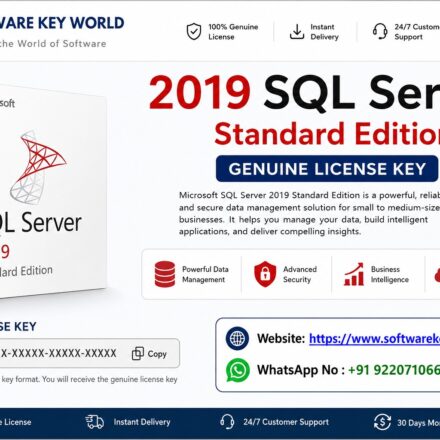440x440 pixels.
Task: Click the 'WhatsApp No :' label
Action: point(301,370)
